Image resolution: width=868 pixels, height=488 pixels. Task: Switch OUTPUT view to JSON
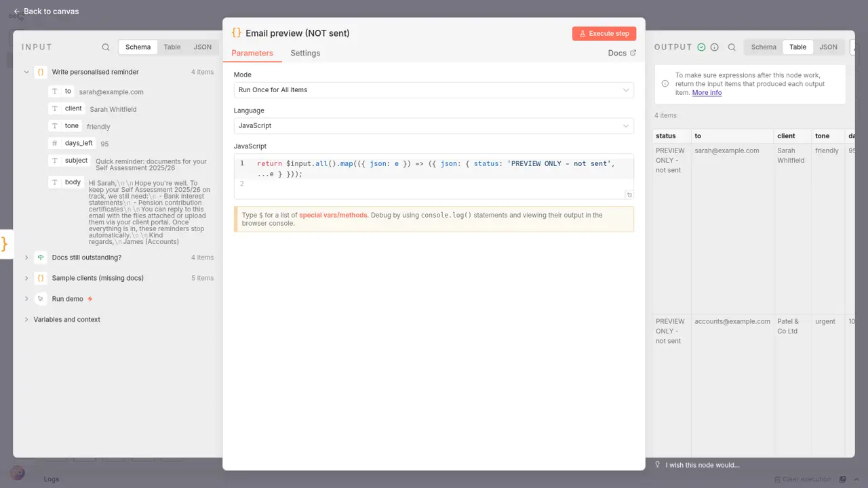pyautogui.click(x=828, y=47)
